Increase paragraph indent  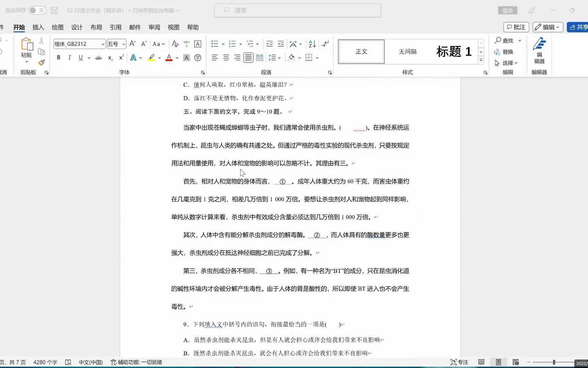tap(281, 44)
